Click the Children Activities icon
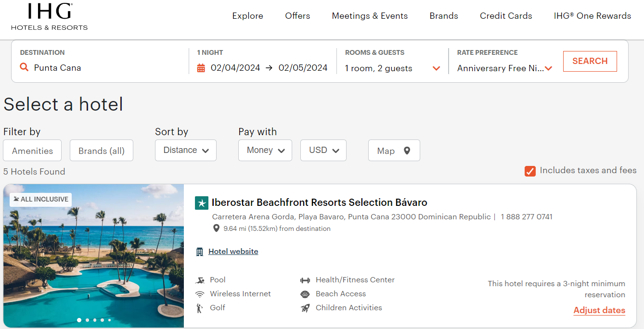 305,307
